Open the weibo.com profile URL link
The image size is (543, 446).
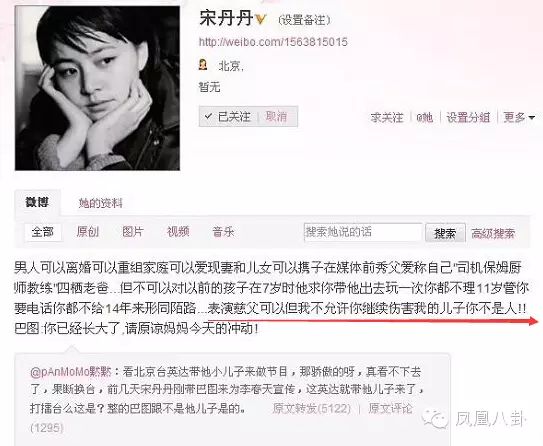(273, 42)
